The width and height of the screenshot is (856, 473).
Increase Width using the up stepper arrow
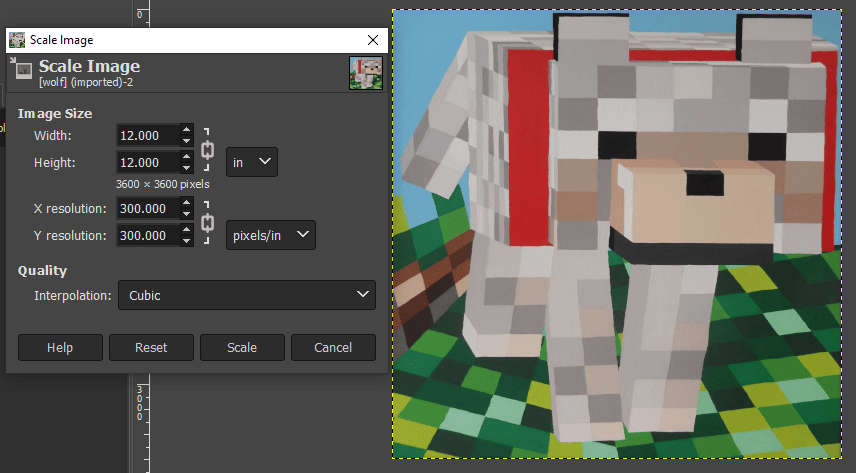pyautogui.click(x=187, y=130)
